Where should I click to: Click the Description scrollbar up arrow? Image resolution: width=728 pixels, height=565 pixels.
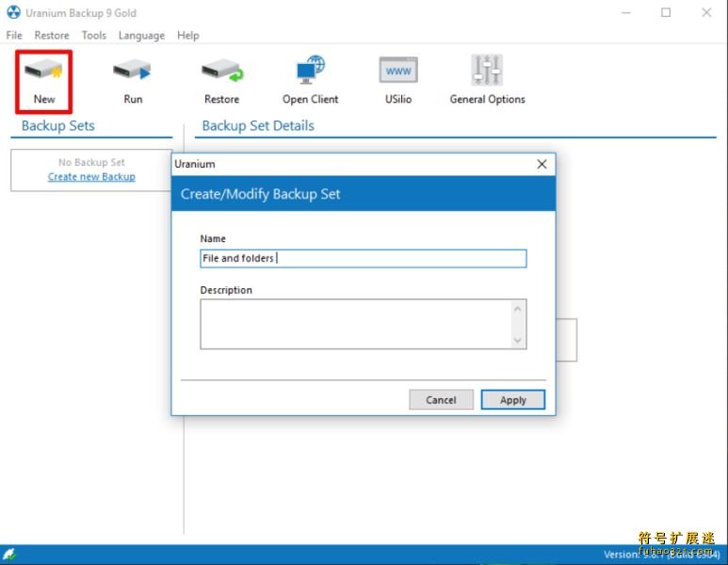coord(518,308)
